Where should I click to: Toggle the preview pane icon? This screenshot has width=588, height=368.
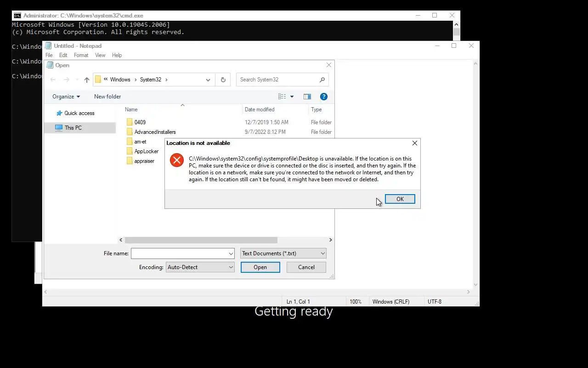pyautogui.click(x=307, y=97)
